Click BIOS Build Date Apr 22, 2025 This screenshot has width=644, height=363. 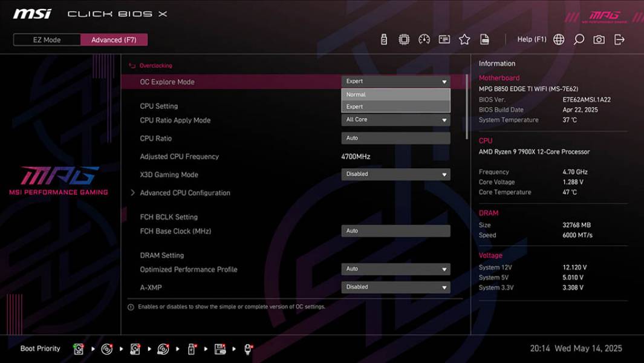580,110
